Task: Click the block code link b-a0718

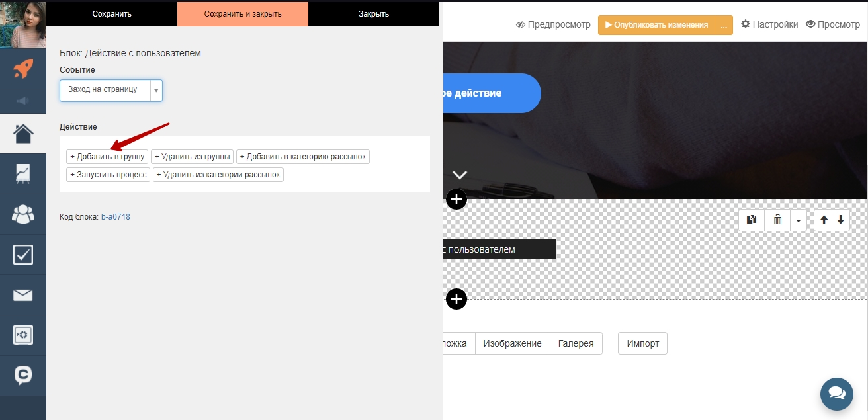Action: pyautogui.click(x=115, y=217)
